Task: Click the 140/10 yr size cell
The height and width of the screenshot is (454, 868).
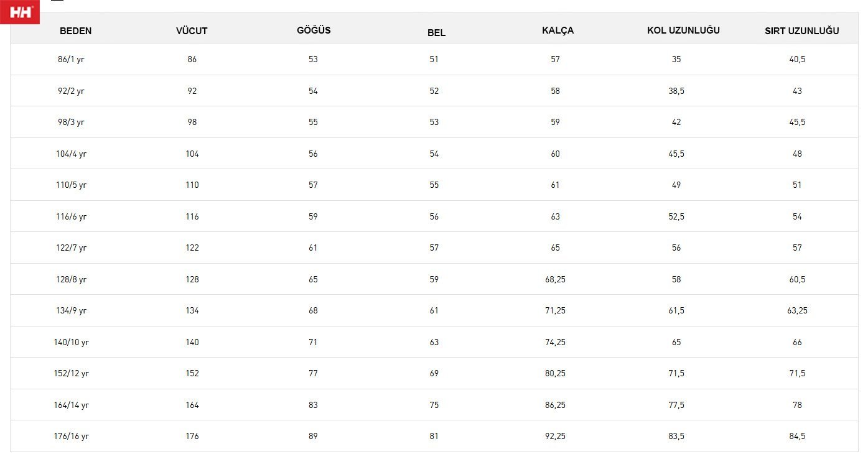Action: coord(71,342)
